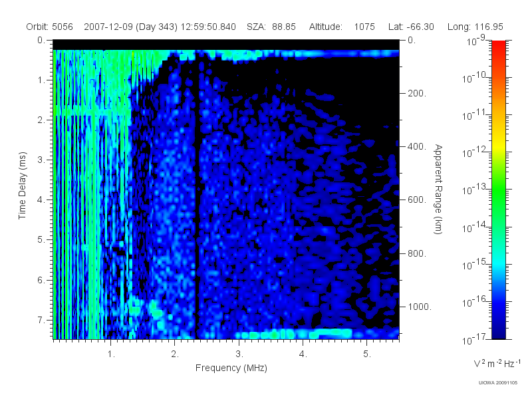Image resolution: width=532 pixels, height=399 pixels.
Task: Click the '6.' tick label on the time delay axis
Action: click(41, 280)
